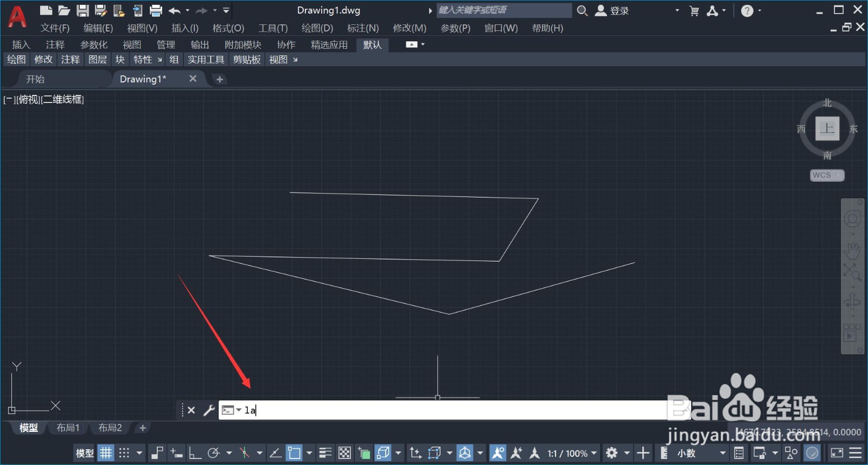The height and width of the screenshot is (465, 868).
Task: Toggle selection cycling in status bar
Action: tap(364, 453)
